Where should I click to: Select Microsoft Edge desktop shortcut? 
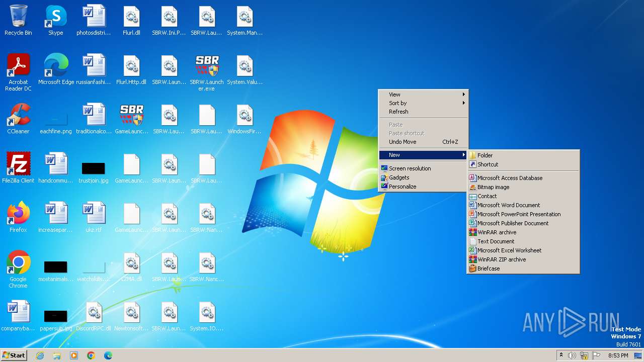56,69
